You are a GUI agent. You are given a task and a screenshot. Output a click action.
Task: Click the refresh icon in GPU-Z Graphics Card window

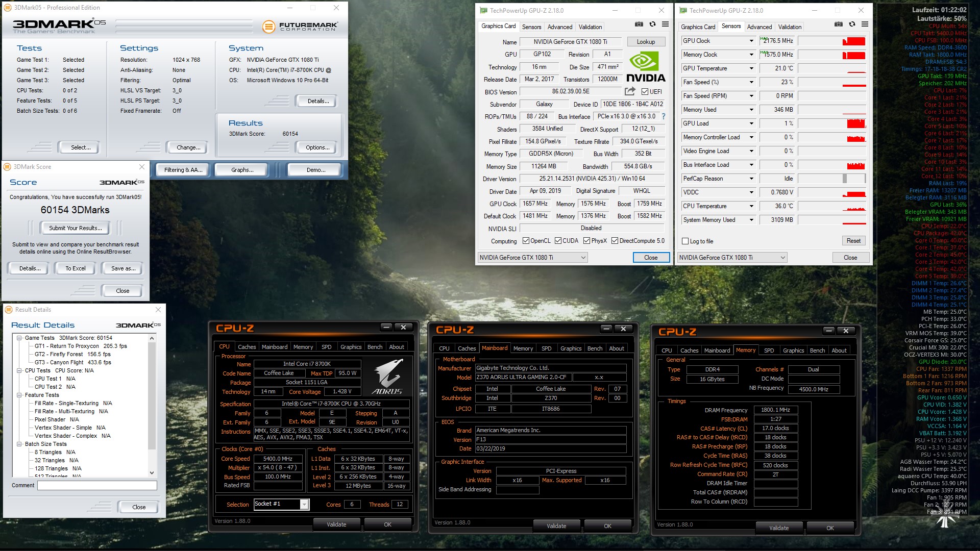(652, 24)
